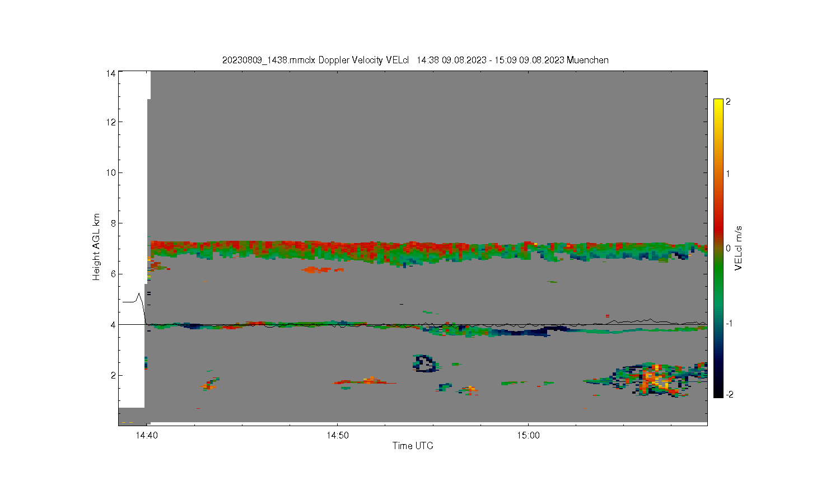Screen dimensions: 840x504
Task: Click the red section of the color scale
Action: tap(718, 227)
